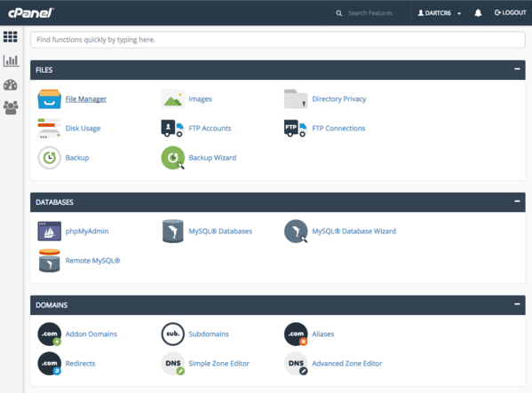The image size is (532, 393).
Task: Open the Images link
Action: 200,99
